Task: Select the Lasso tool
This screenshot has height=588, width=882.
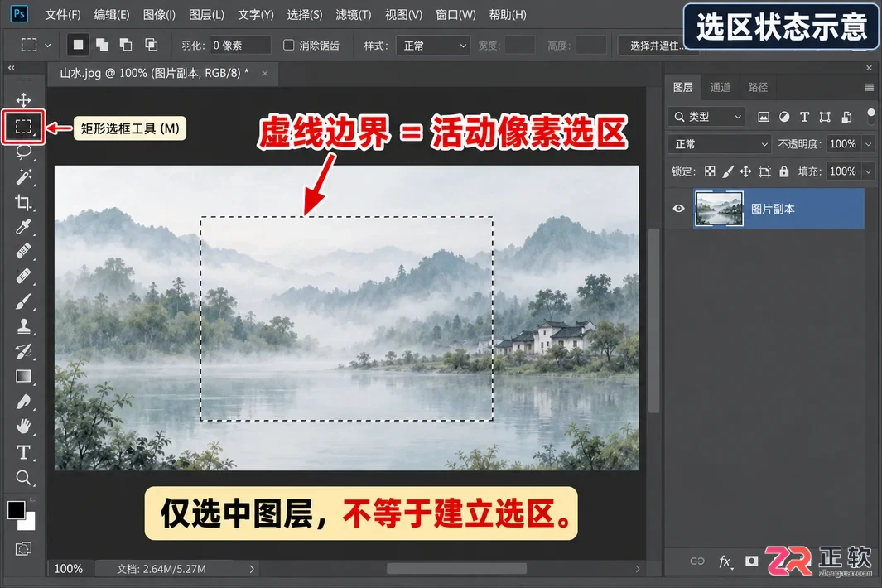Action: click(x=23, y=152)
